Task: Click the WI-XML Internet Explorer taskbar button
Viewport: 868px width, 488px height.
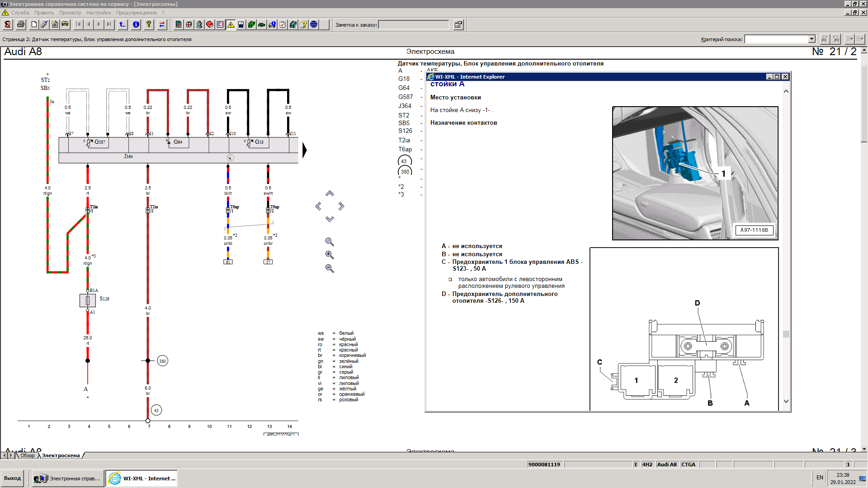Action: (142, 478)
